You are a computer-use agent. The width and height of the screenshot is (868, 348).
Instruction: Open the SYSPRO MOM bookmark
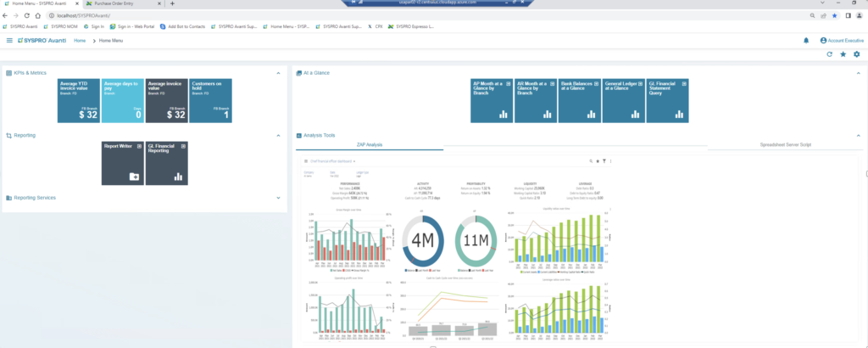pos(60,26)
